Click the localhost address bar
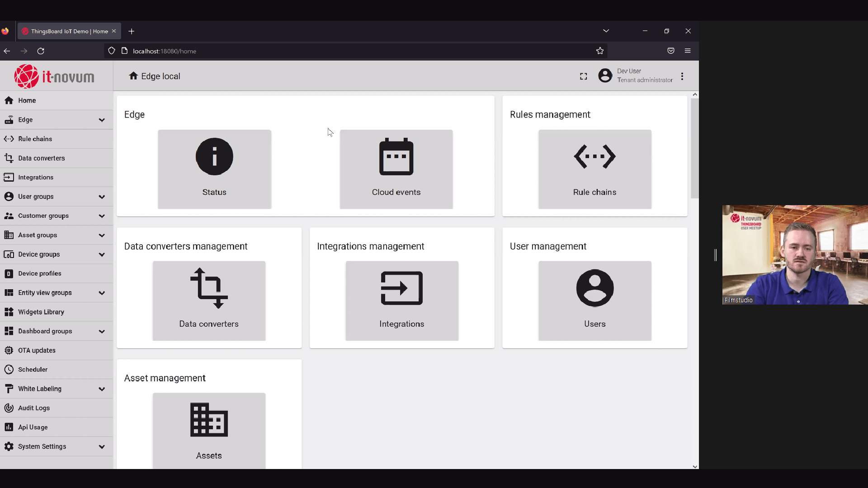The height and width of the screenshot is (488, 868). pyautogui.click(x=316, y=51)
